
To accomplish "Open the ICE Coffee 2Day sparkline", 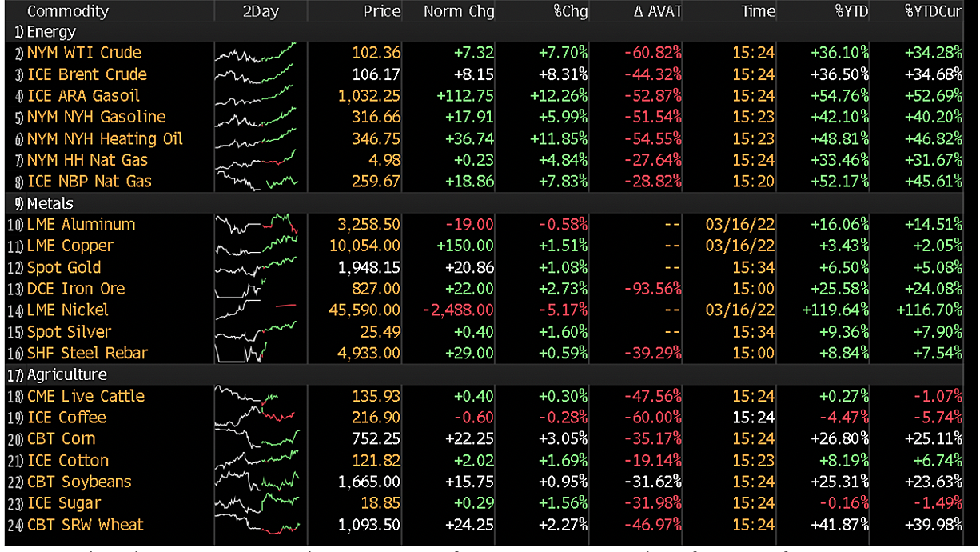I will point(256,418).
